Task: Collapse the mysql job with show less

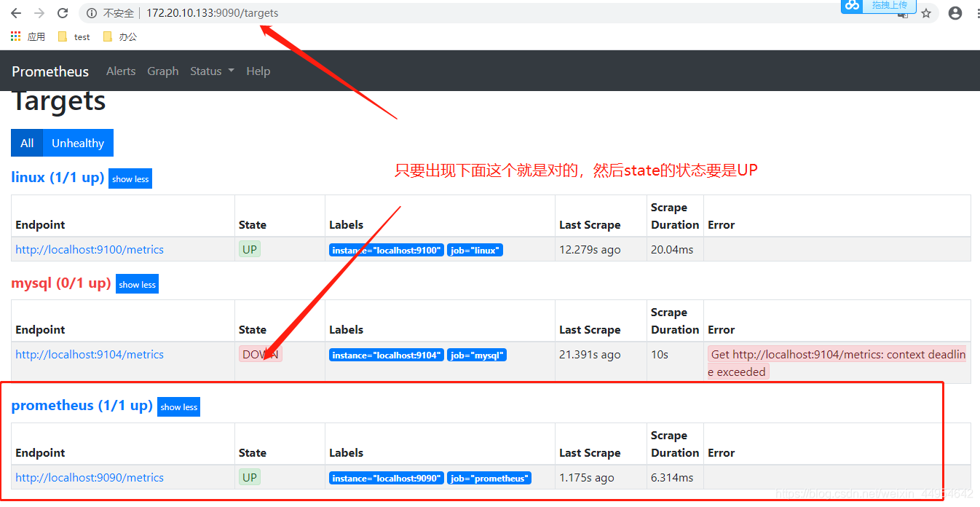Action: [x=137, y=284]
